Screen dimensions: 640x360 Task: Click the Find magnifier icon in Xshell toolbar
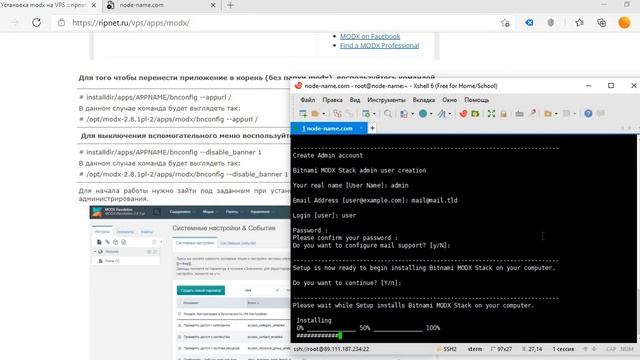[x=388, y=113]
